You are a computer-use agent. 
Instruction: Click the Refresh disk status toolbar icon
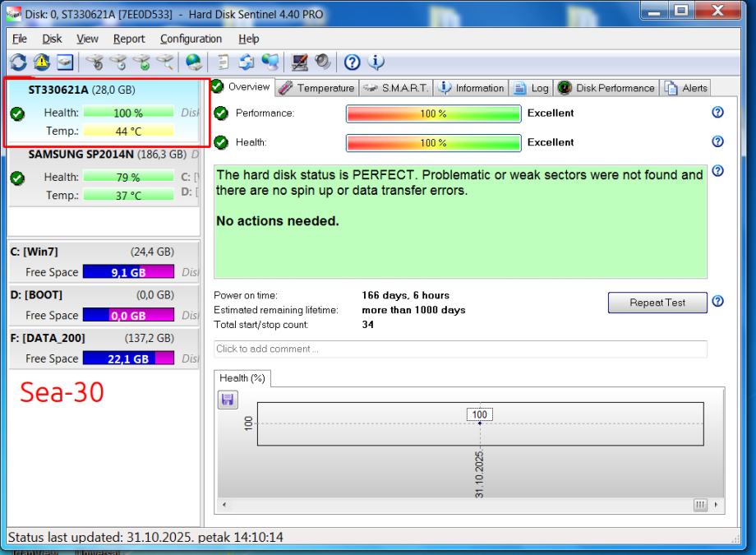(x=18, y=62)
